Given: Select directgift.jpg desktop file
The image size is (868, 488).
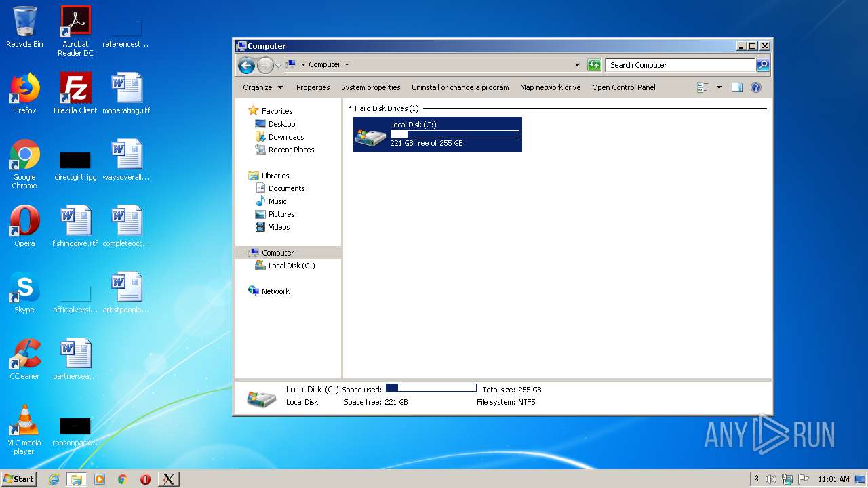Looking at the screenshot, I should pos(75,165).
